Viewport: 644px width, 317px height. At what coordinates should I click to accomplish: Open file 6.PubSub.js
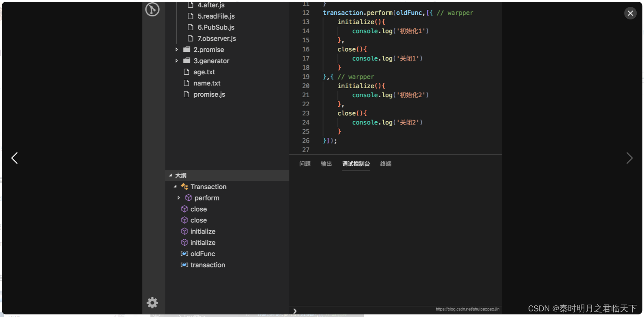pos(216,27)
